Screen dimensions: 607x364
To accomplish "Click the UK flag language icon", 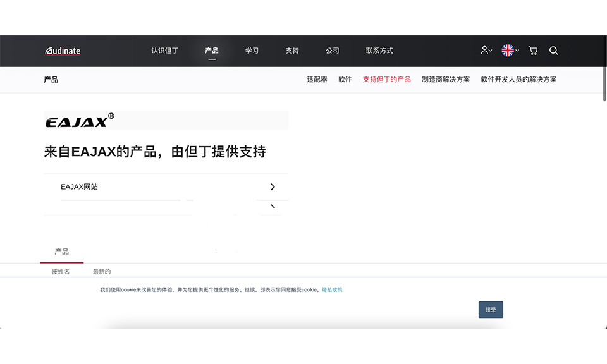I will [507, 51].
